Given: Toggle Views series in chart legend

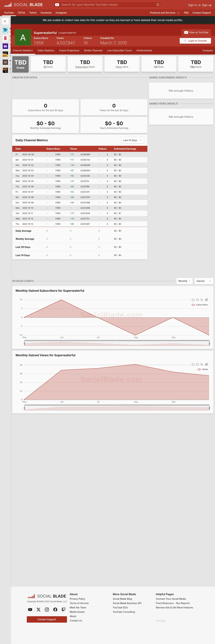Looking at the screenshot, I should point(202,369).
